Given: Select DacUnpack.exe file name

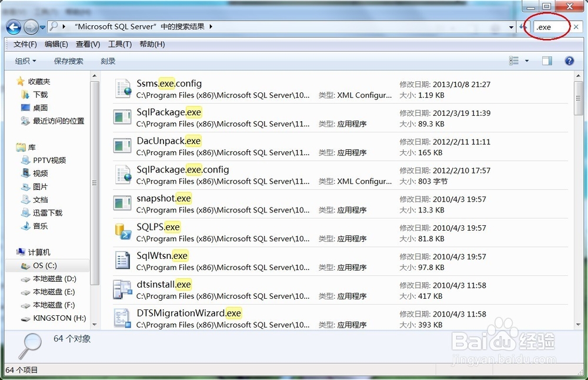Looking at the screenshot, I should click(169, 141).
